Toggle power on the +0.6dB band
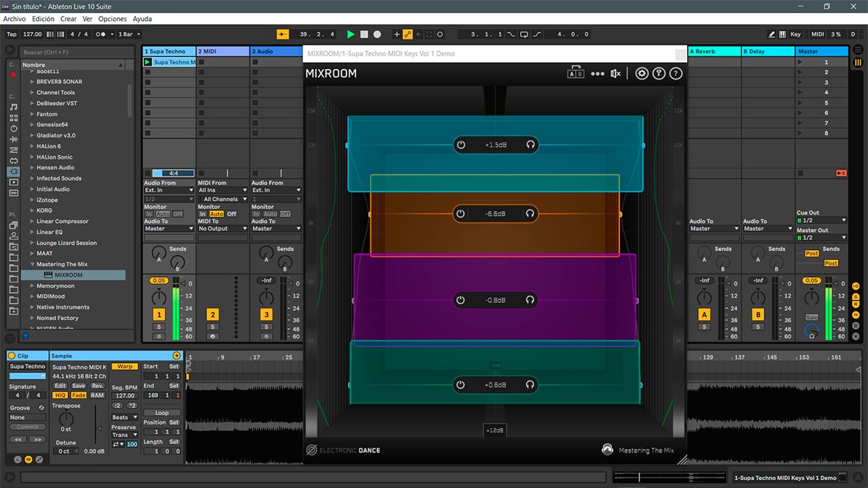The image size is (868, 488). point(461,384)
